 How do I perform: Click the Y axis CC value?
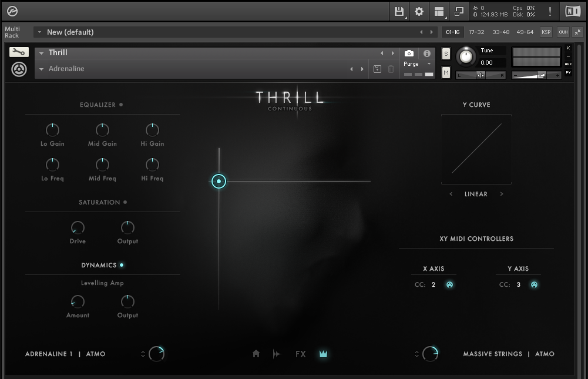[x=519, y=284]
